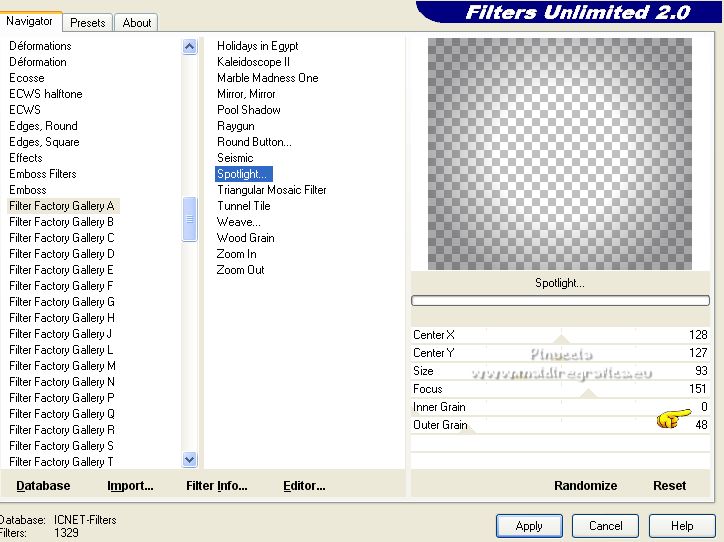Open the Editor... button

(x=304, y=486)
